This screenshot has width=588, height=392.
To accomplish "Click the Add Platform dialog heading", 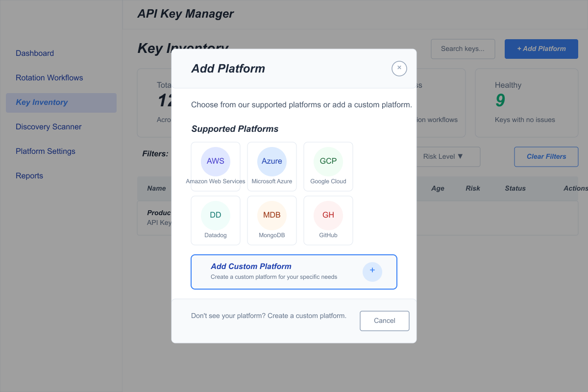I will coord(228,69).
